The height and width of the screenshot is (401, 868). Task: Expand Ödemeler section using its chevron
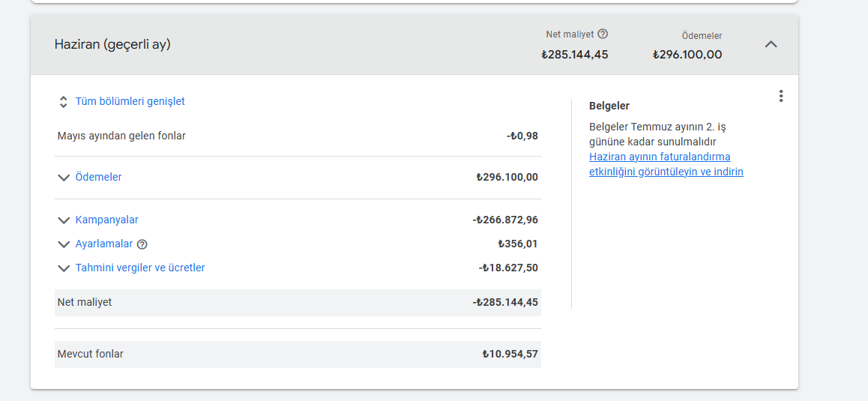64,178
